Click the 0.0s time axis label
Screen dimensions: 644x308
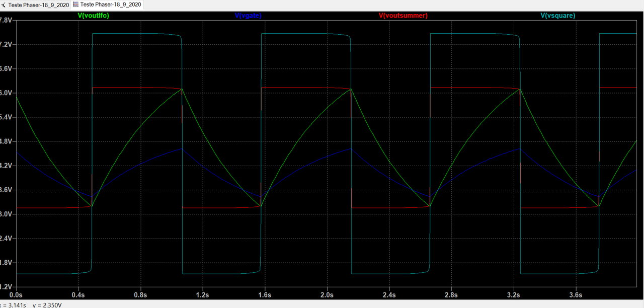point(16,294)
